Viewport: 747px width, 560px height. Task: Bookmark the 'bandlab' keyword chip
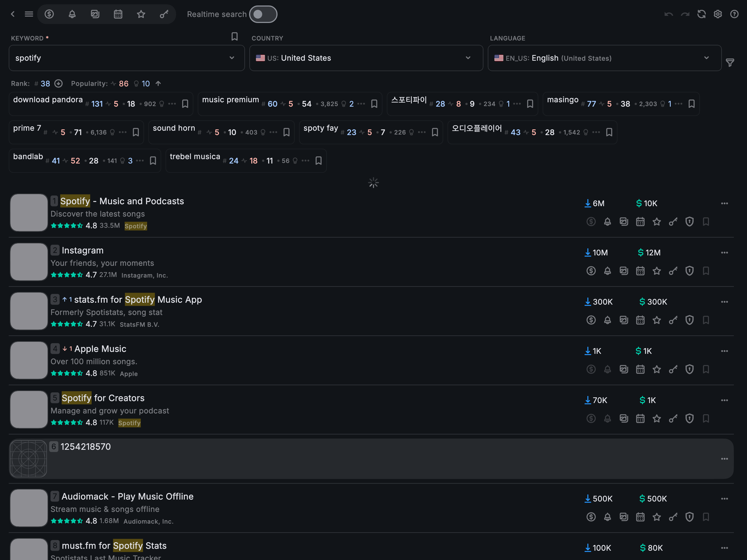pyautogui.click(x=153, y=161)
